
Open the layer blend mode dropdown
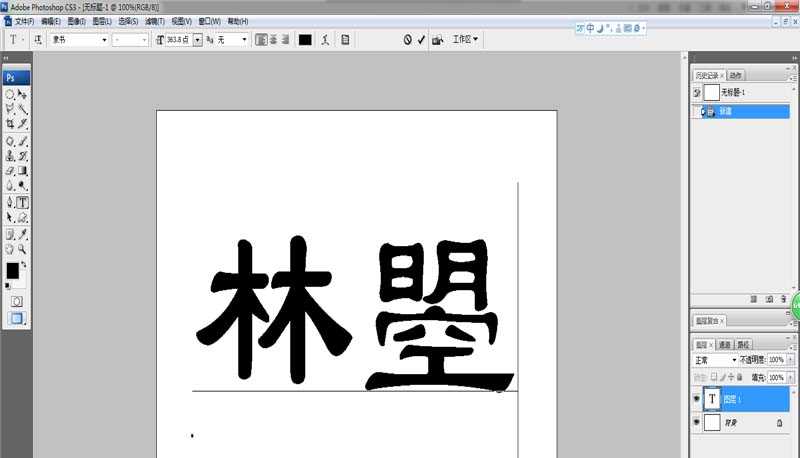[715, 360]
